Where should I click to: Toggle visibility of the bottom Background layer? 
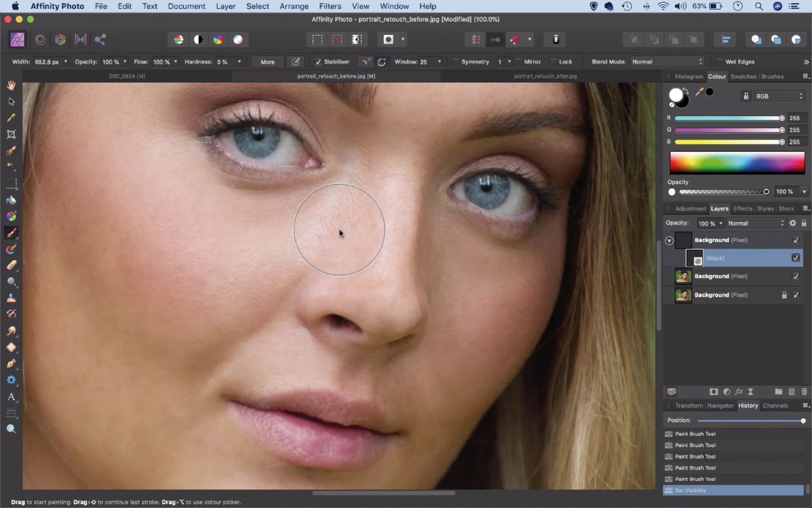796,295
